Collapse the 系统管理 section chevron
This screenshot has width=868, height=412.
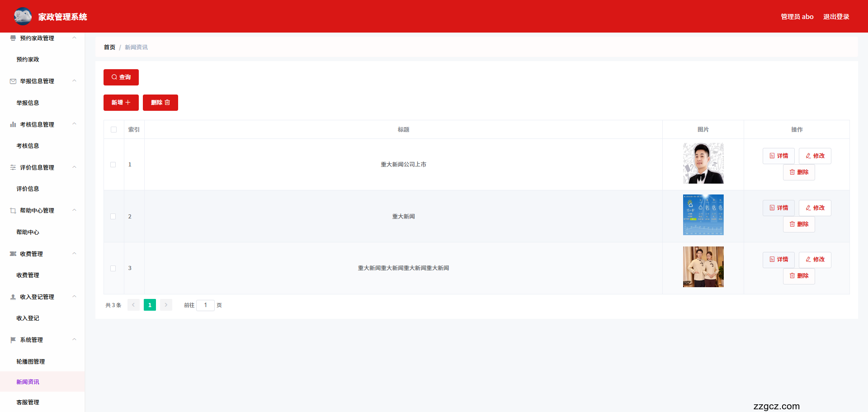coord(75,340)
